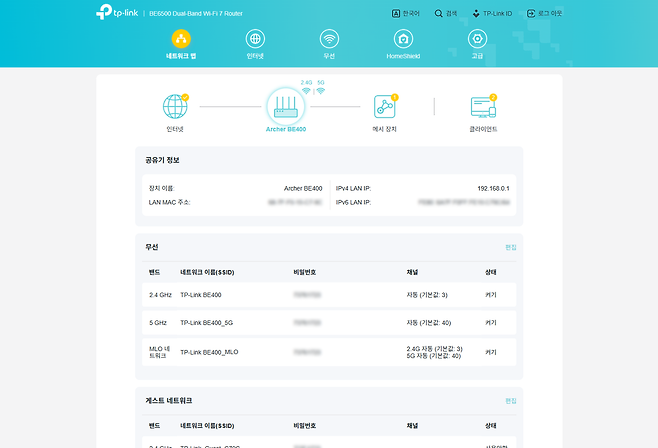The image size is (658, 448).
Task: Click the 2.4 GHz TP-Link BE400 password field
Action: tap(307, 295)
